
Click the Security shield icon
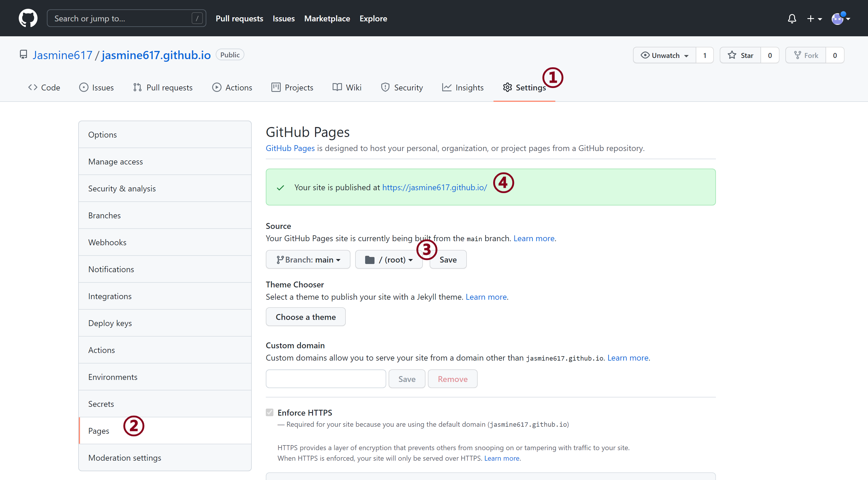click(x=385, y=87)
